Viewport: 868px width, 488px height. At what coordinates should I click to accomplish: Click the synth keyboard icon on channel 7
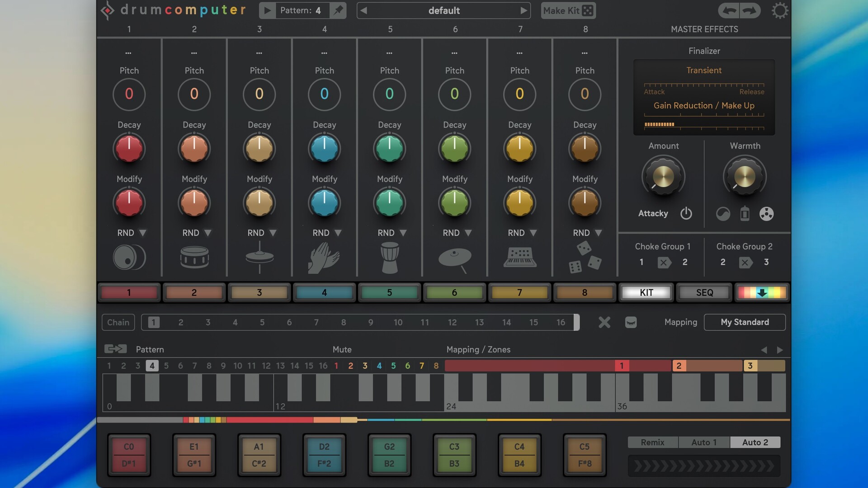[x=520, y=258]
